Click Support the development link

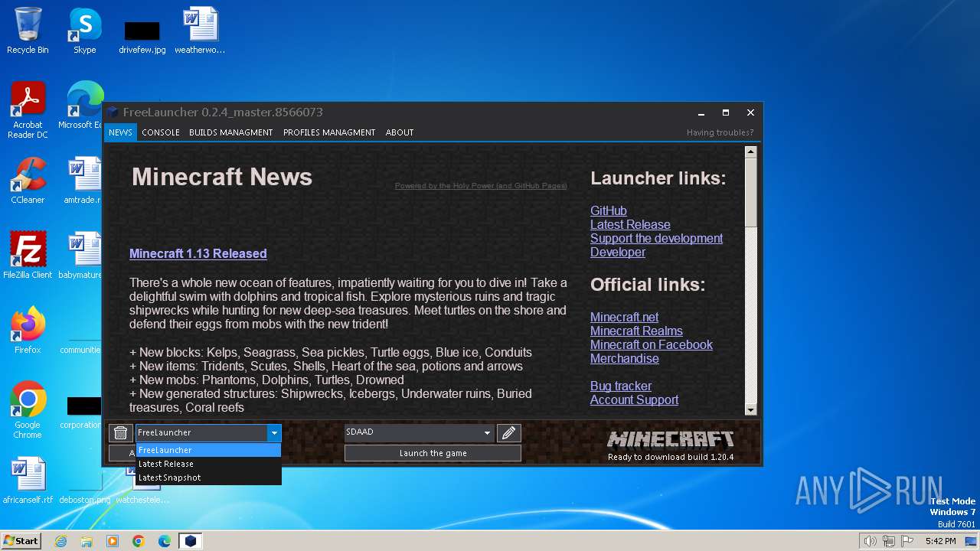click(656, 238)
